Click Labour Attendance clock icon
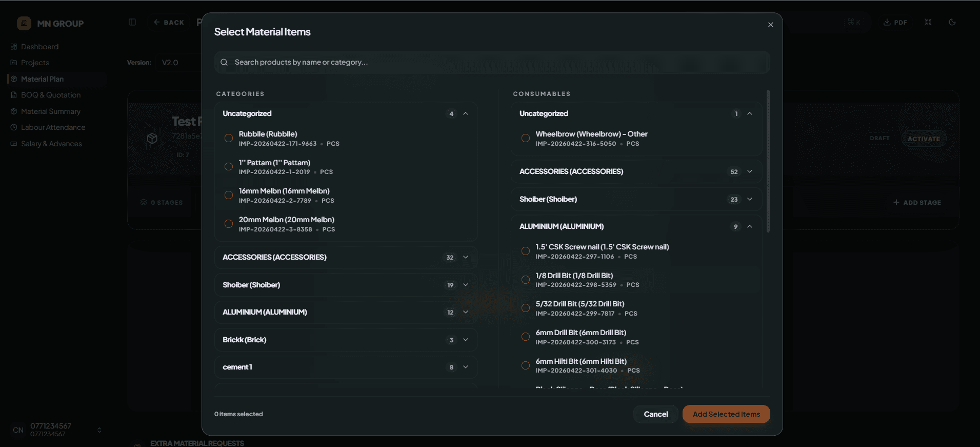This screenshot has height=447, width=980. (14, 127)
